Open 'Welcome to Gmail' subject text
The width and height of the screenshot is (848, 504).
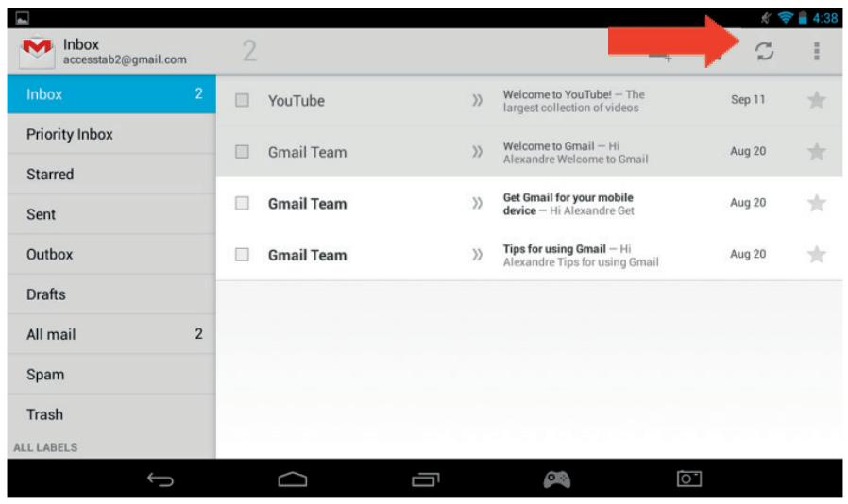click(549, 146)
